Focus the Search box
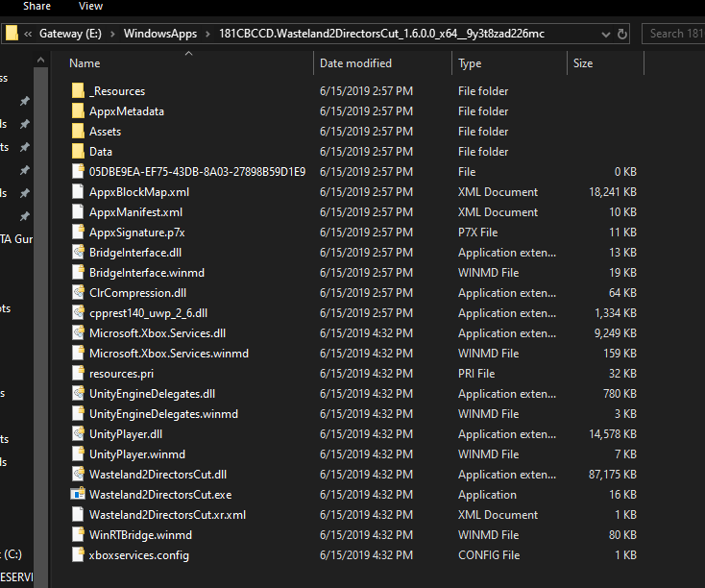The width and height of the screenshot is (705, 588). 673,34
